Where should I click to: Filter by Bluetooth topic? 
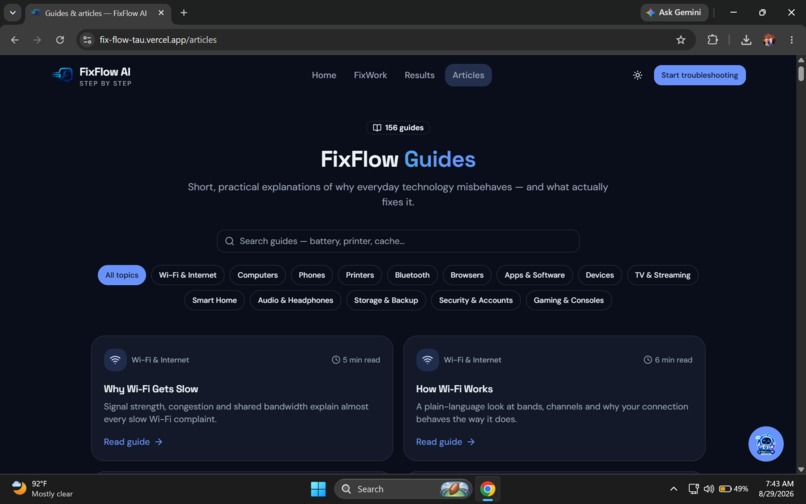(412, 275)
